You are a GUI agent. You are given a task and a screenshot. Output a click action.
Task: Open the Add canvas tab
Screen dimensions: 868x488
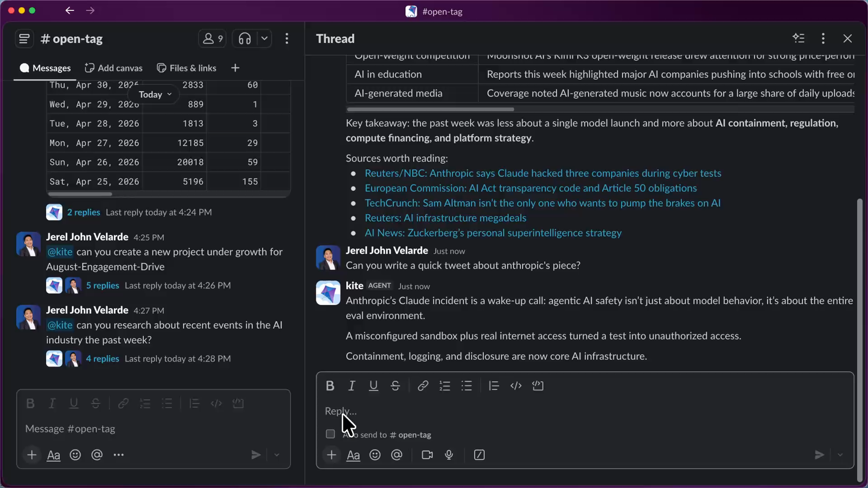[114, 68]
